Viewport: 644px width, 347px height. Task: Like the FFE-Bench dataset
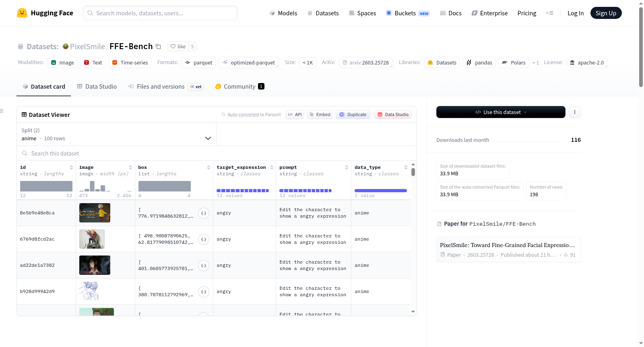click(x=178, y=46)
